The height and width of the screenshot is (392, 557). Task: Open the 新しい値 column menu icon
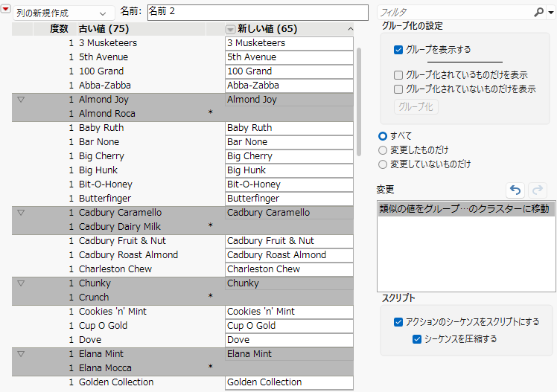coord(230,29)
